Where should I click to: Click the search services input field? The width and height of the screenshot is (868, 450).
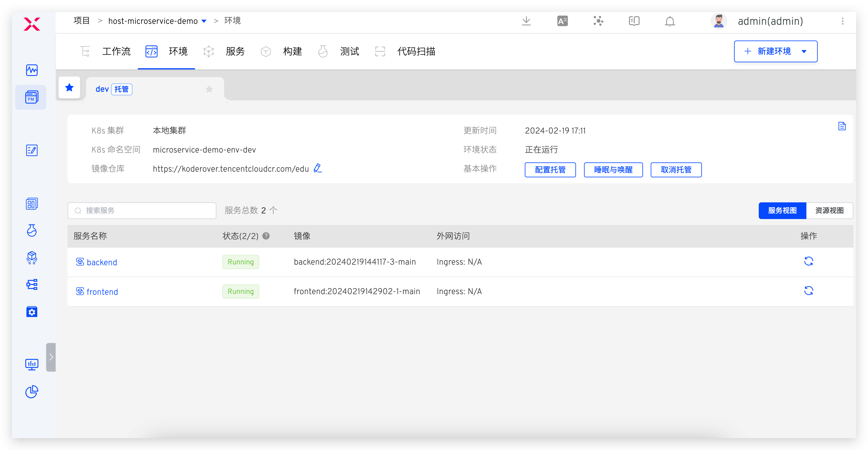(x=141, y=210)
